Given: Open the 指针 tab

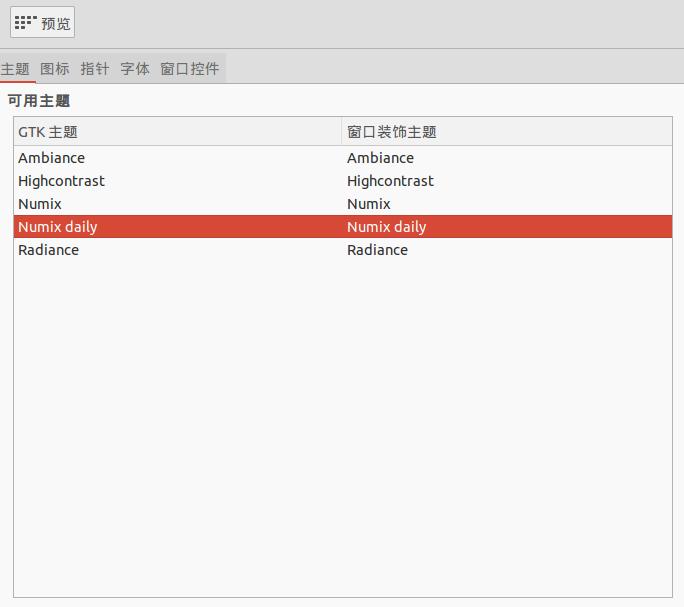Looking at the screenshot, I should (x=95, y=69).
